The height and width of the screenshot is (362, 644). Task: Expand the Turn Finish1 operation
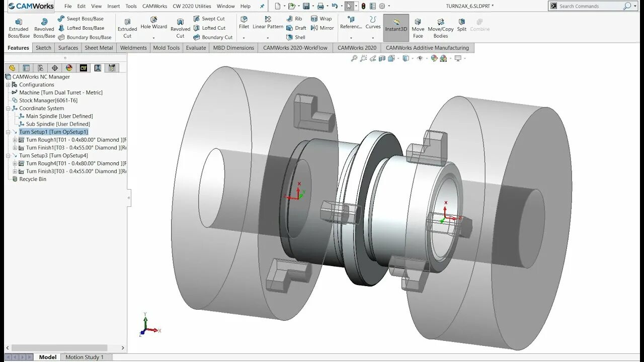(15, 148)
